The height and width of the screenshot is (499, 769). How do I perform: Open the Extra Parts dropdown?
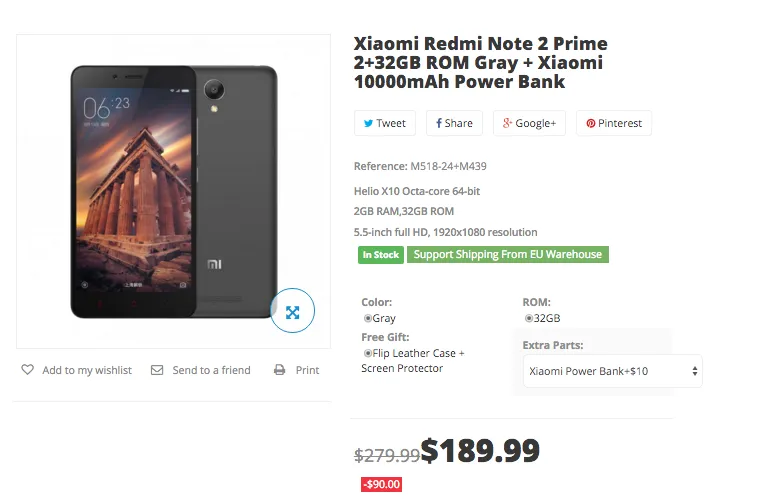coord(612,371)
